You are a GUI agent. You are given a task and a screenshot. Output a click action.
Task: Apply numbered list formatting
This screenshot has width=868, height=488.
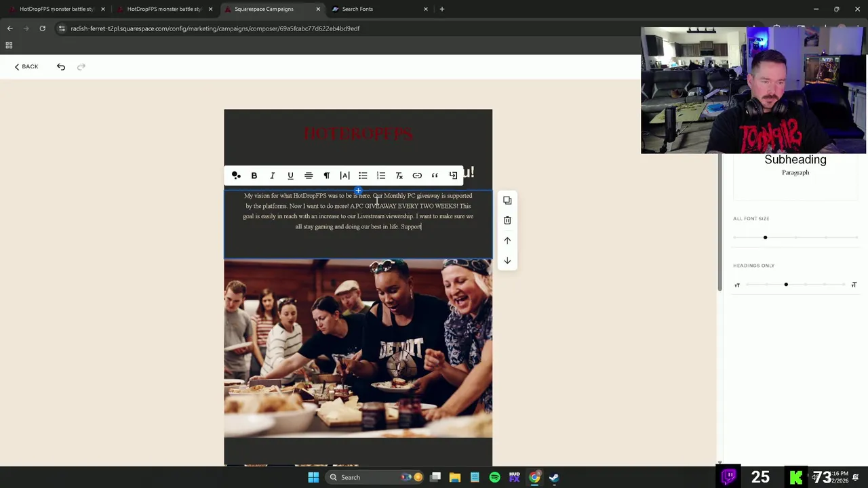tap(381, 176)
